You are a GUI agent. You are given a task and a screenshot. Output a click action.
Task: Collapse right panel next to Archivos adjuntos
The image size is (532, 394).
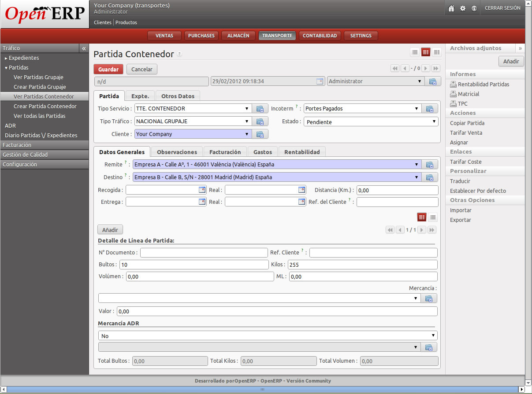pyautogui.click(x=520, y=48)
